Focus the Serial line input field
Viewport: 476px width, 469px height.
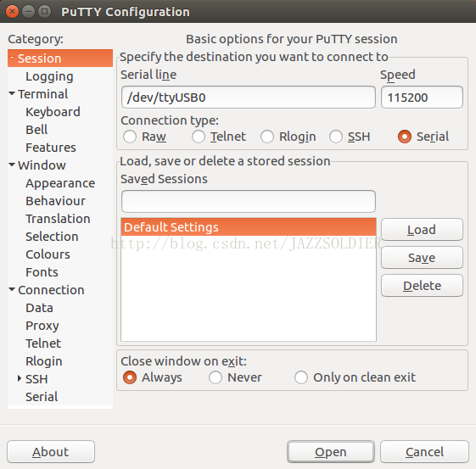point(249,98)
